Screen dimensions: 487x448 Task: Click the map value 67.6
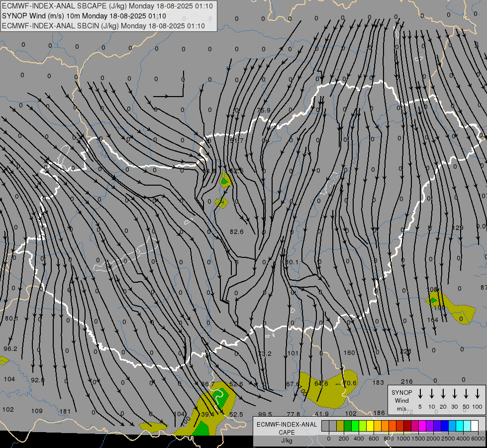click(293, 384)
